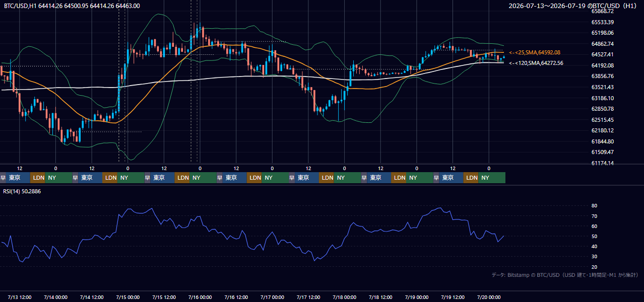Click the RSI scale value 80

point(594,206)
